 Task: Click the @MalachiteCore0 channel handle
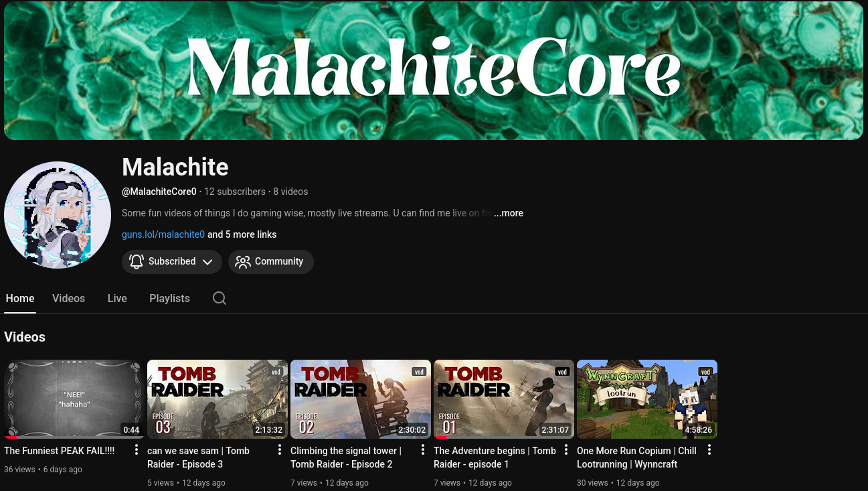tap(159, 192)
